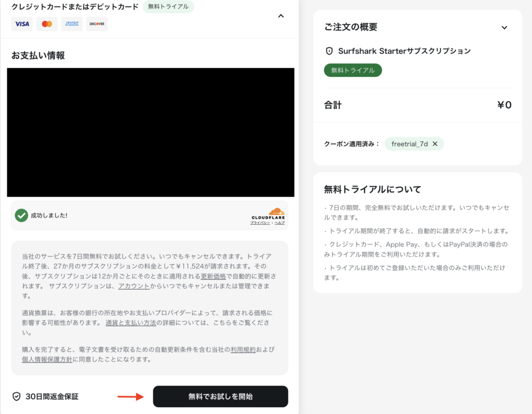Select the Visa card icon
The height and width of the screenshot is (414, 532).
pos(22,24)
